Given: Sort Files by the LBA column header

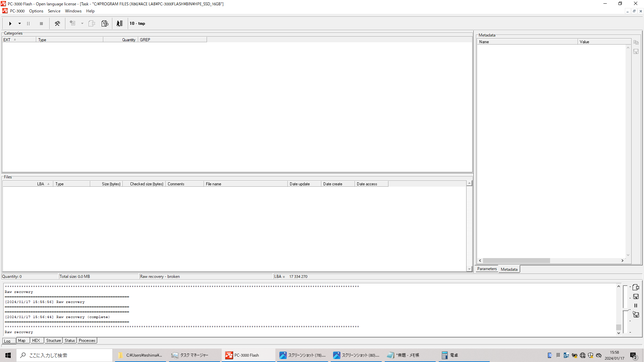Looking at the screenshot, I should (40, 184).
